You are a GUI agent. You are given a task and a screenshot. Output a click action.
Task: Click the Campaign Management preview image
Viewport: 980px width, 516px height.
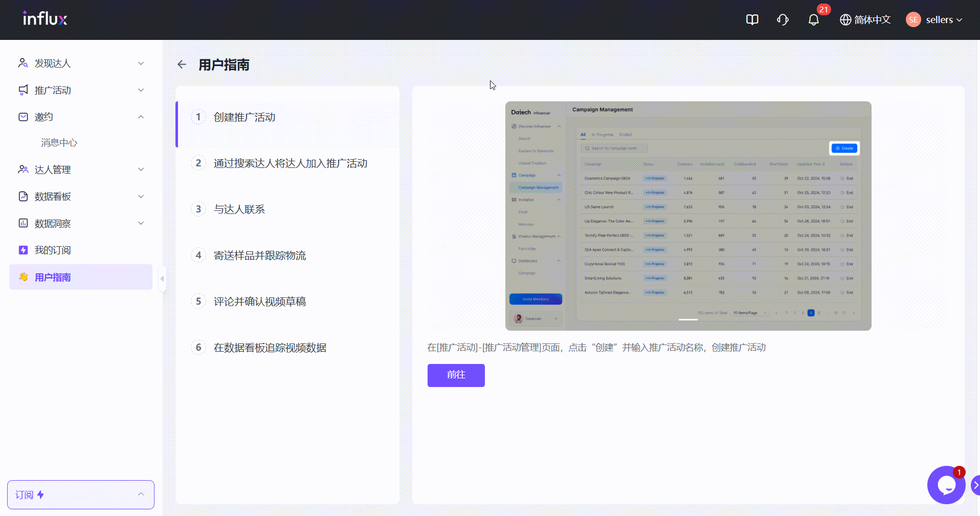point(688,216)
